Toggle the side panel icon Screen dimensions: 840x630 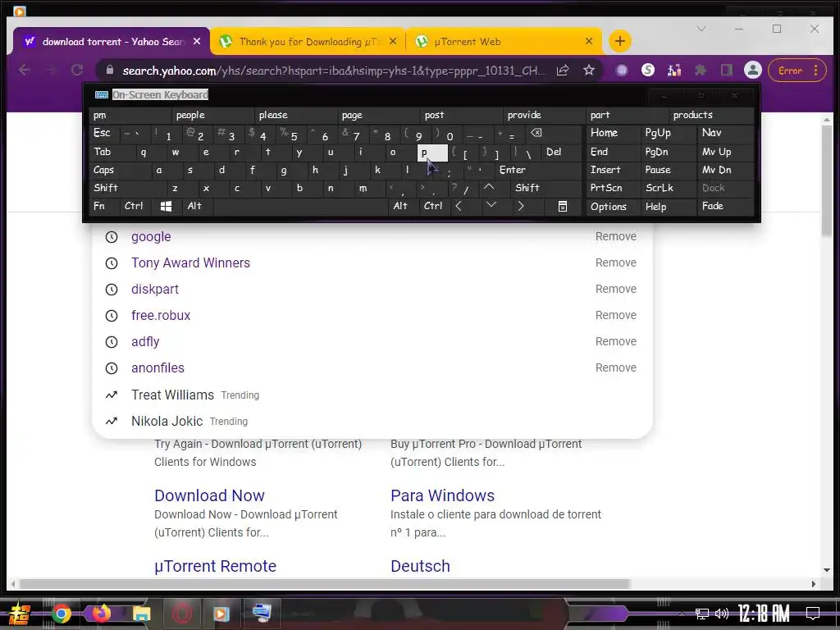[x=727, y=71]
